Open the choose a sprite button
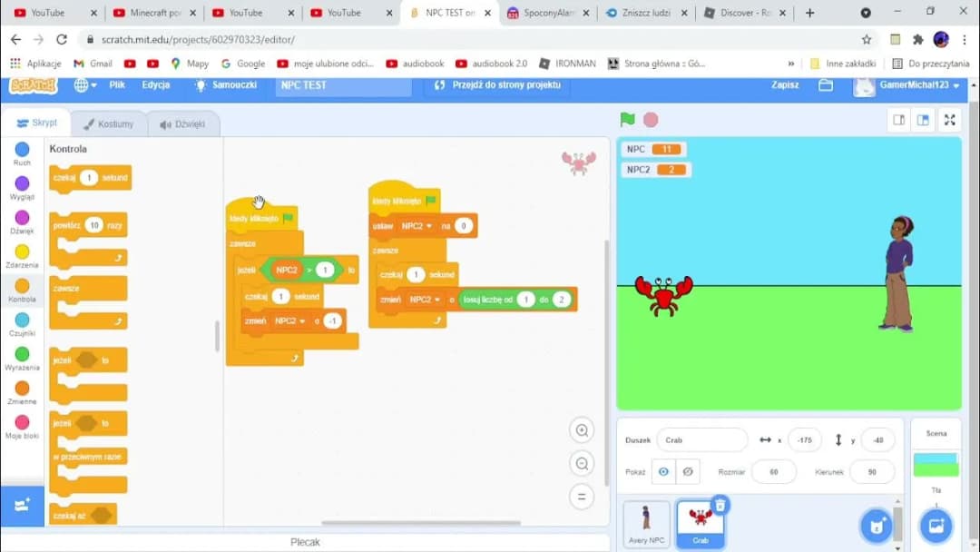Screen dimensions: 980x552 (877, 525)
